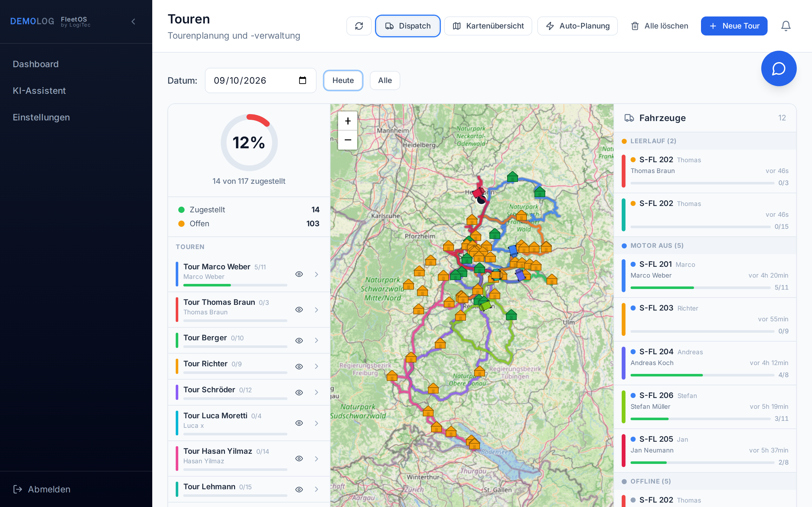This screenshot has width=812, height=507.
Task: Zoom in on the map
Action: coord(348,121)
